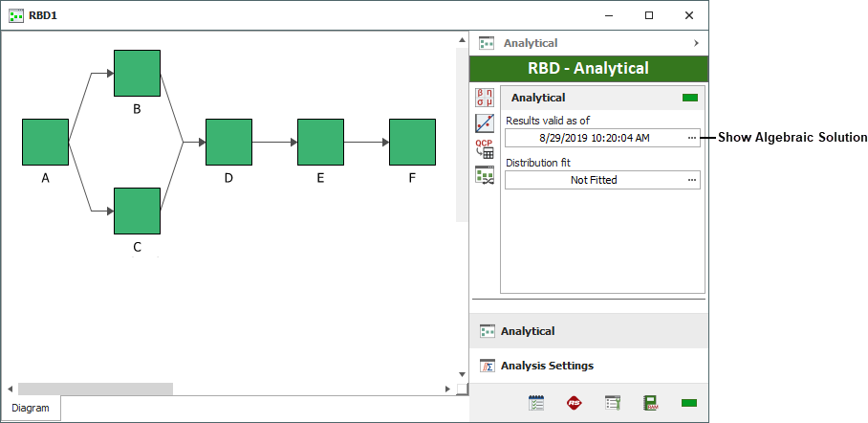Click the green status light in Analytical header
This screenshot has height=423, width=868.
(689, 98)
